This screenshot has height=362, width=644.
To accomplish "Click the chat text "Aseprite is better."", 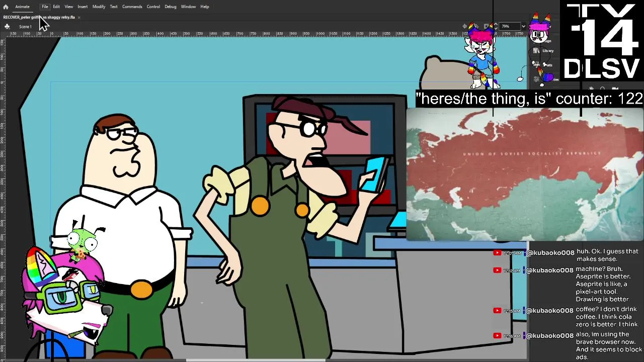I will click(x=603, y=277).
